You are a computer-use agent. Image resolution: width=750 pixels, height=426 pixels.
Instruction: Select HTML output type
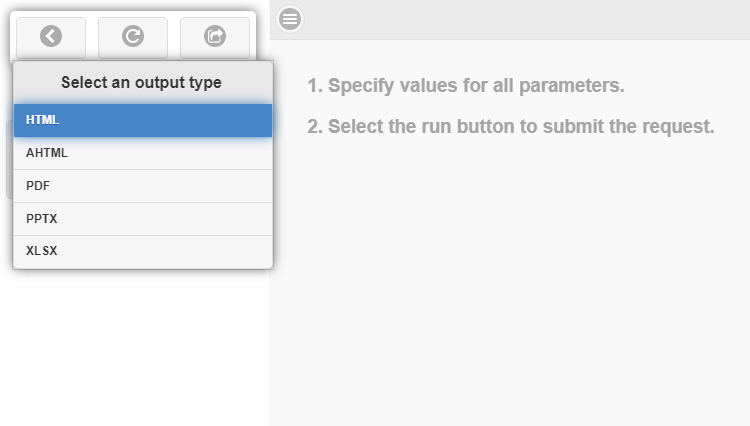coord(142,120)
